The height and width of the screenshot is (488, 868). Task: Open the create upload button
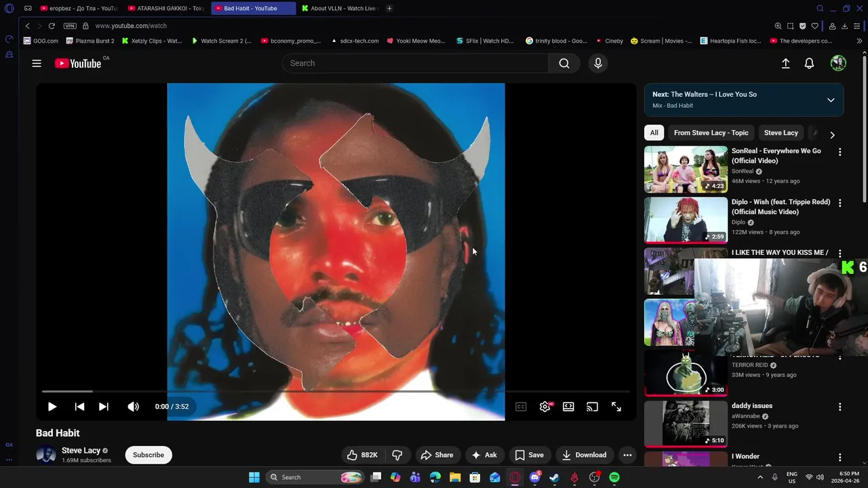(785, 63)
